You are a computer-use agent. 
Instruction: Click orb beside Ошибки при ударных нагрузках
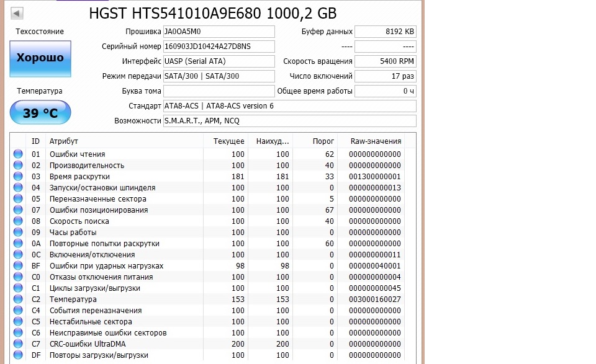[17, 266]
